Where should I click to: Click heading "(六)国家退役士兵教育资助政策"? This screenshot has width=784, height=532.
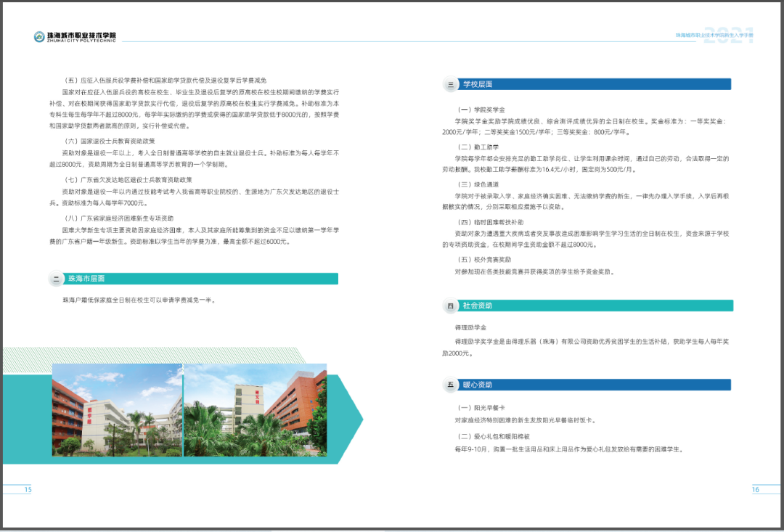tap(110, 141)
